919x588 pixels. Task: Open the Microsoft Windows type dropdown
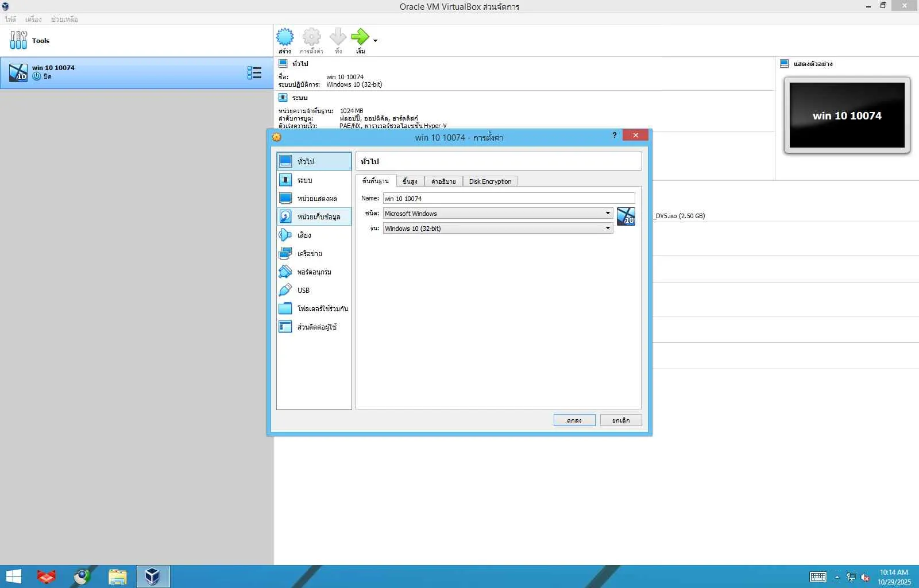click(x=498, y=213)
